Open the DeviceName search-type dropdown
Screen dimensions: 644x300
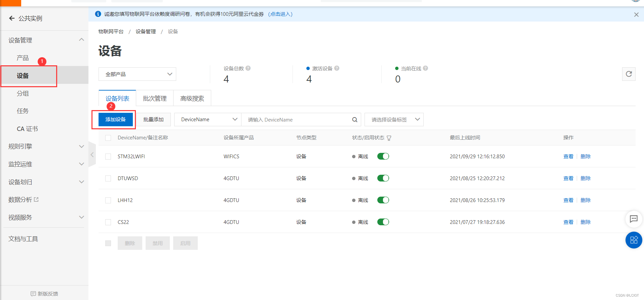(208, 120)
